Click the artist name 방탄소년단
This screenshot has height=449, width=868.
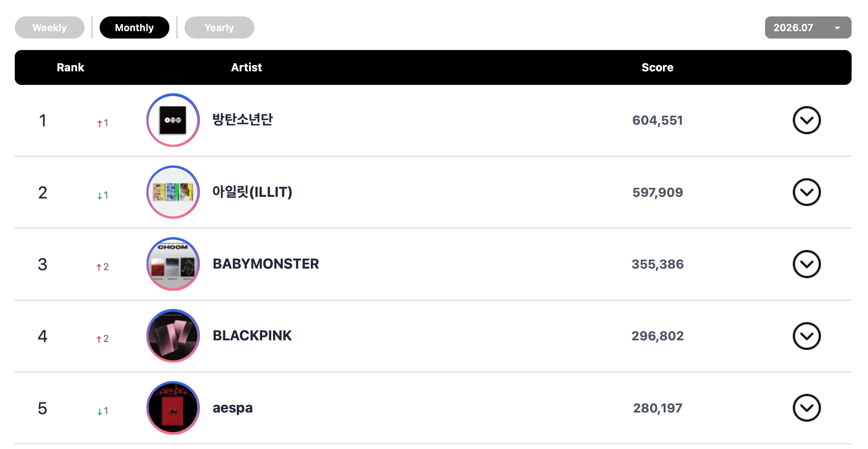click(242, 119)
